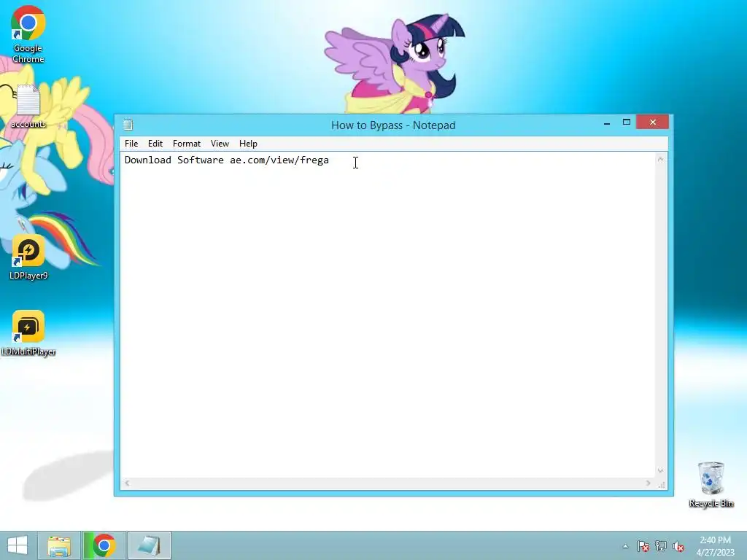This screenshot has height=560, width=747.
Task: Maximize the Notepad window
Action: click(627, 122)
